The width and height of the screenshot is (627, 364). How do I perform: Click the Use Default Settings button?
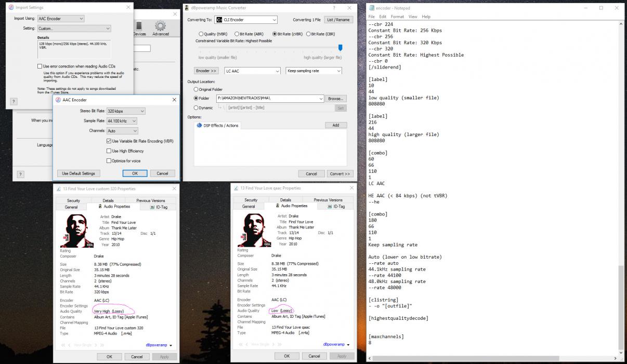pyautogui.click(x=79, y=173)
